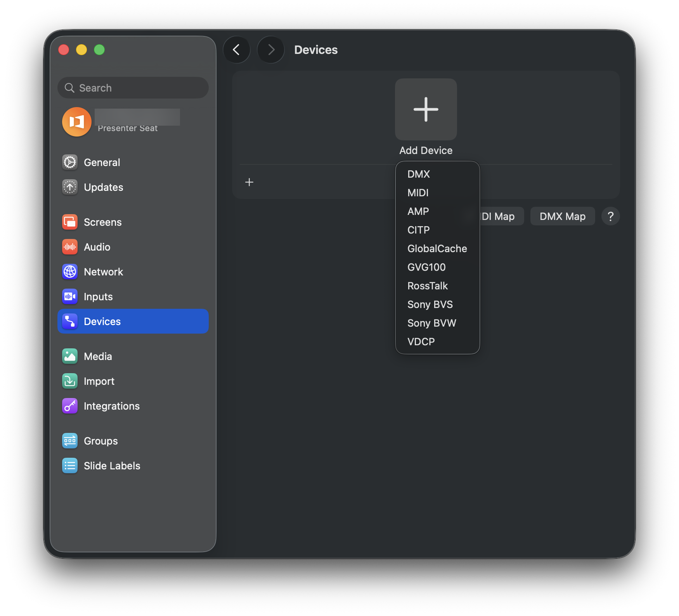Click the Presenter Seat account label

click(128, 128)
